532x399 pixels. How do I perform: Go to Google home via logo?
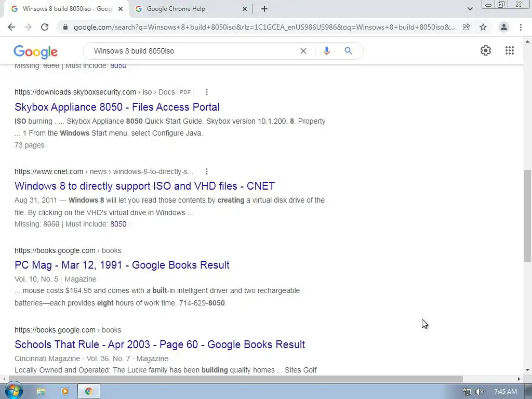tap(36, 51)
